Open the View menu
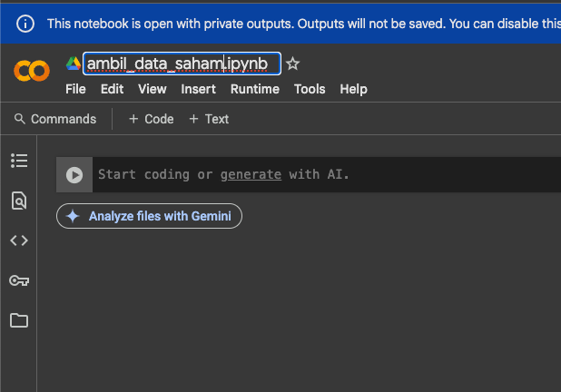This screenshot has height=392, width=561. (153, 89)
